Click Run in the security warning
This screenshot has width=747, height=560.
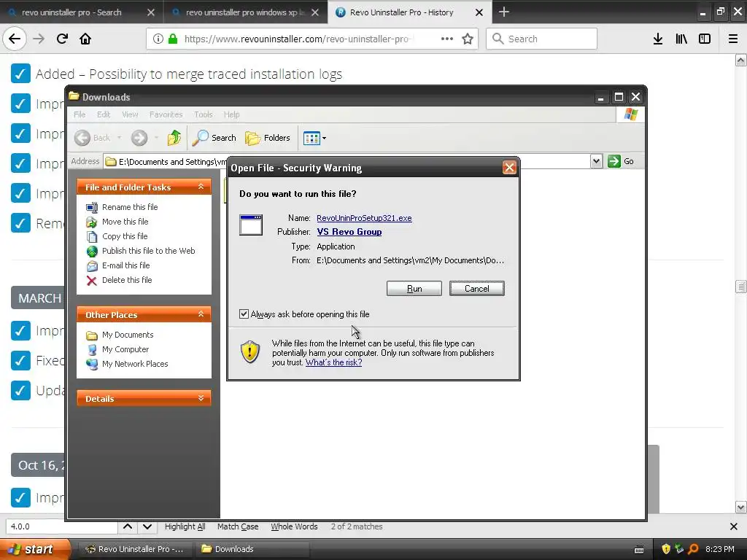pos(414,289)
